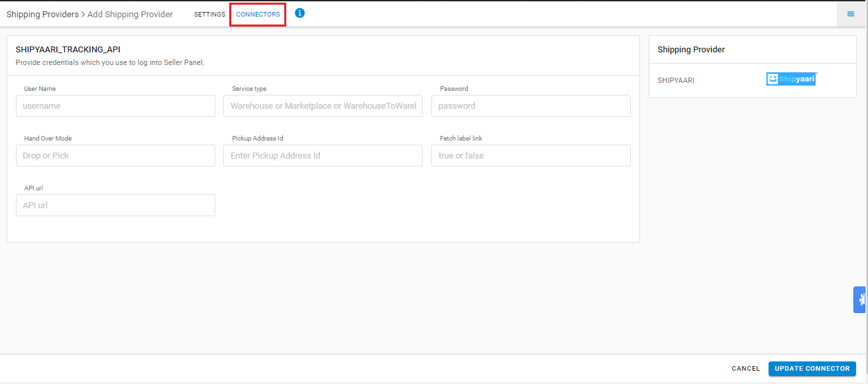Open the blue info icon beside Connectors

click(x=299, y=13)
